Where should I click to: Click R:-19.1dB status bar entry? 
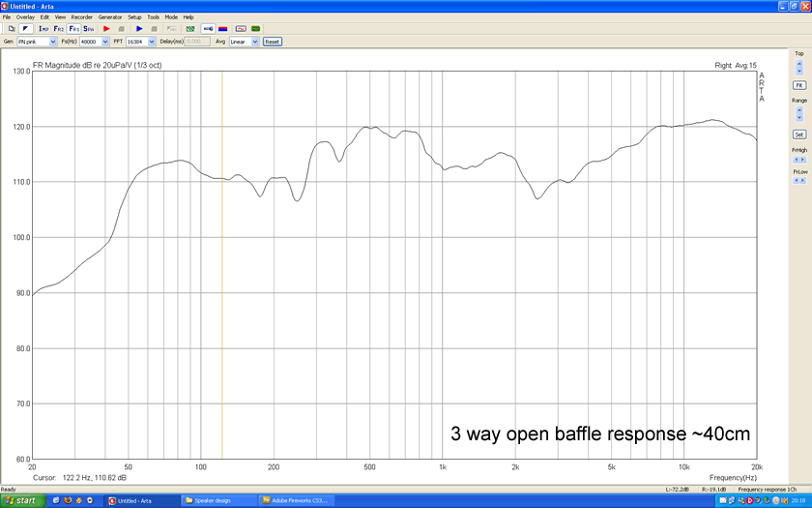tap(714, 490)
